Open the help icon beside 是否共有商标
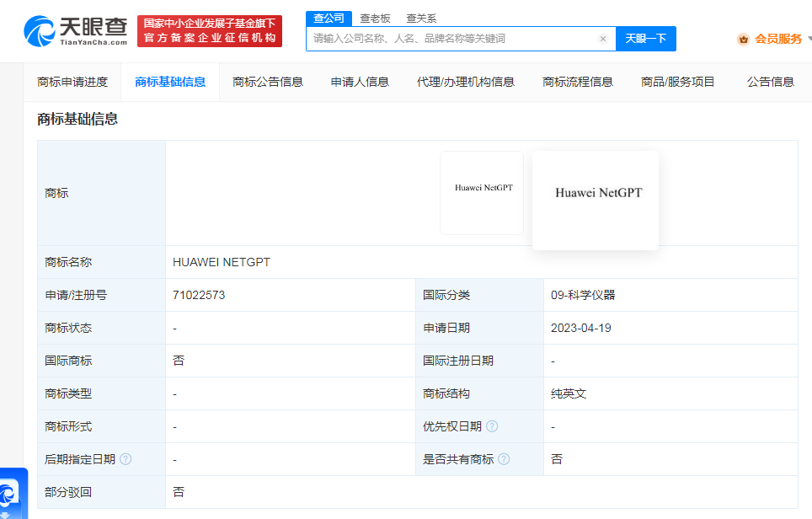 [505, 457]
